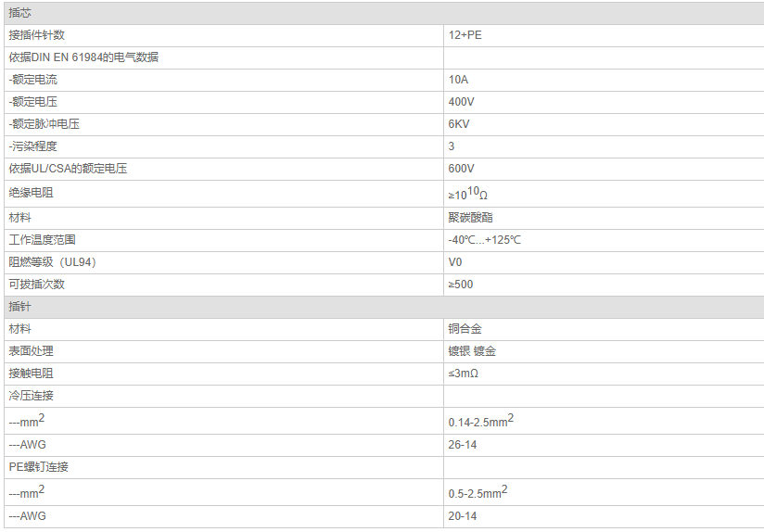The image size is (764, 532).
Task: Click the 插芯 section header row
Action: point(384,13)
